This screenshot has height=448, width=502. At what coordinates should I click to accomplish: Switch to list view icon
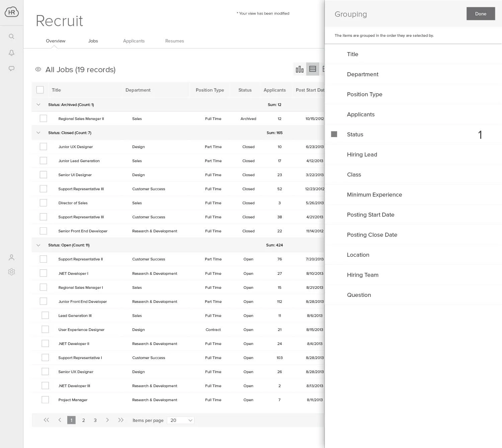click(313, 69)
